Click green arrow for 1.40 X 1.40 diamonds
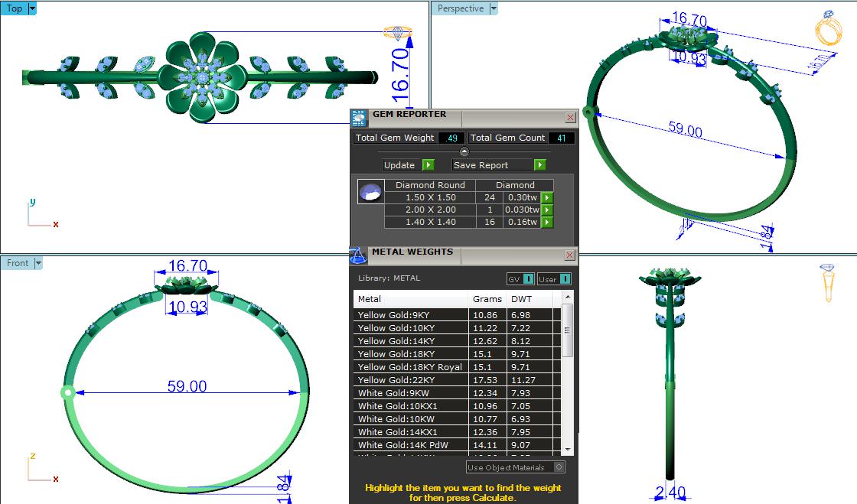Viewport: 857px width, 504px height. [546, 223]
